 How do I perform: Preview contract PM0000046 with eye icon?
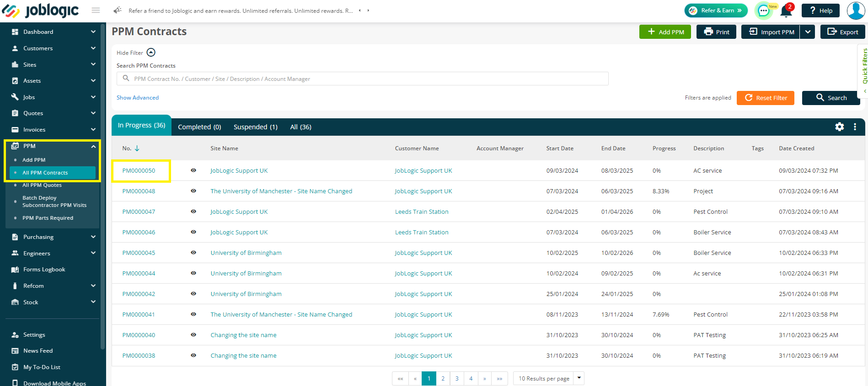pyautogui.click(x=193, y=232)
